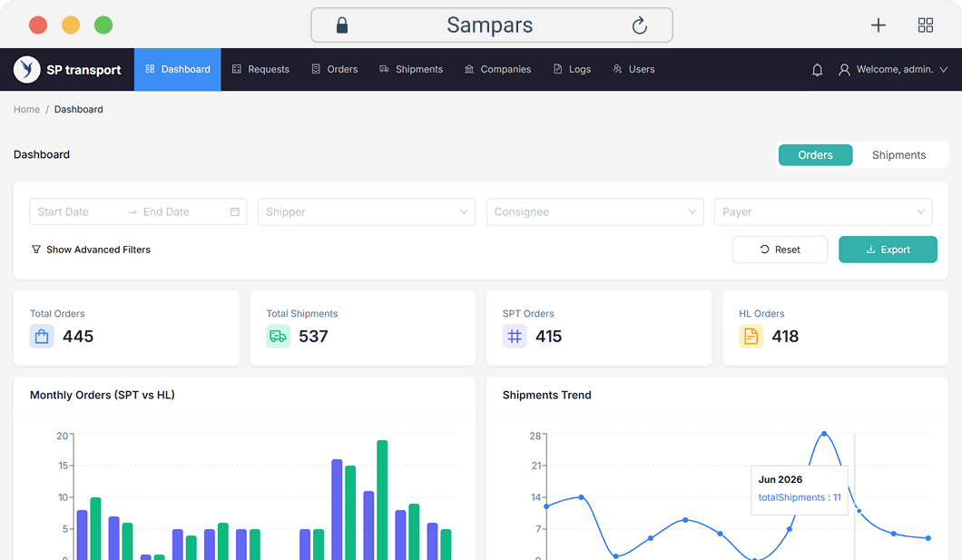The image size is (962, 560).
Task: Open the notifications bell
Action: click(x=817, y=70)
